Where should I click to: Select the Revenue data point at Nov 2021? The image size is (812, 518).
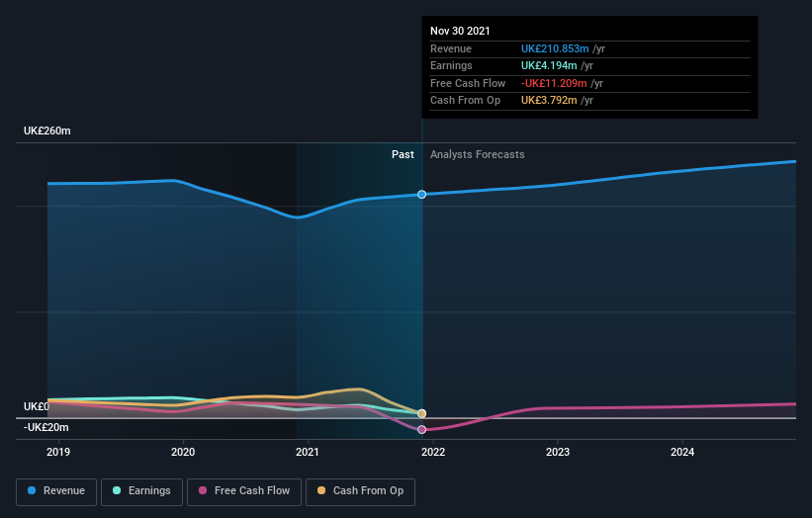[421, 194]
